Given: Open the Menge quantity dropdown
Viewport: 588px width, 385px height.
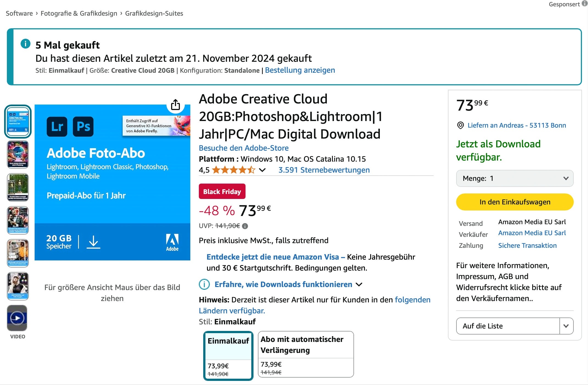Looking at the screenshot, I should pos(515,178).
